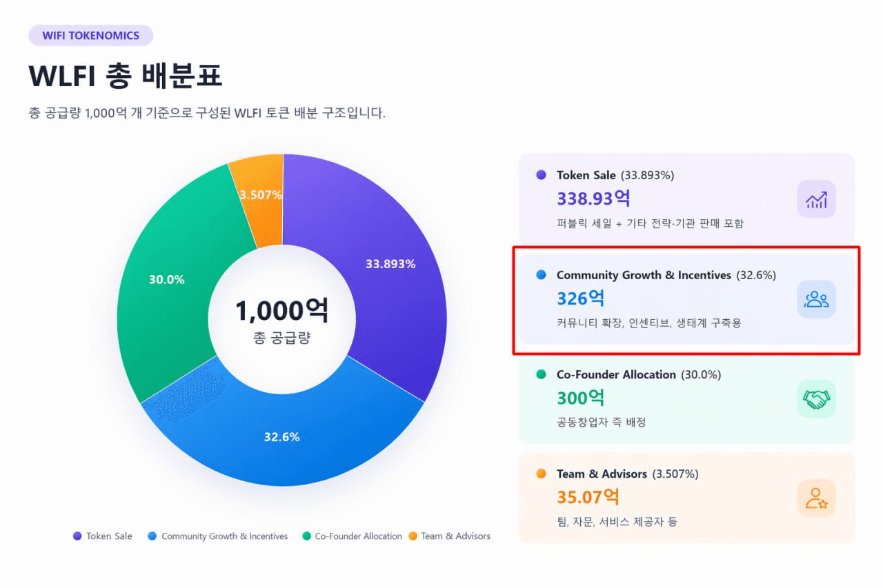Image resolution: width=883 pixels, height=588 pixels.
Task: Click the 팀, 자문, 서비스 제공자 text
Action: click(617, 521)
